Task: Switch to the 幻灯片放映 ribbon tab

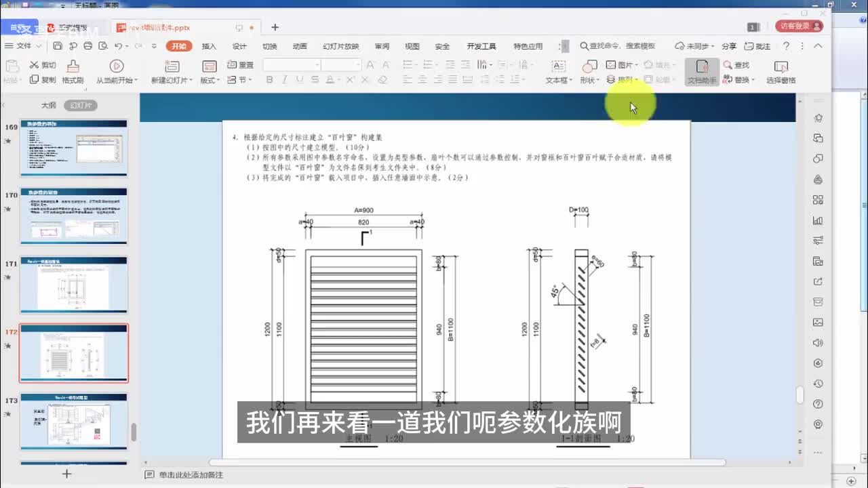Action: tap(340, 46)
